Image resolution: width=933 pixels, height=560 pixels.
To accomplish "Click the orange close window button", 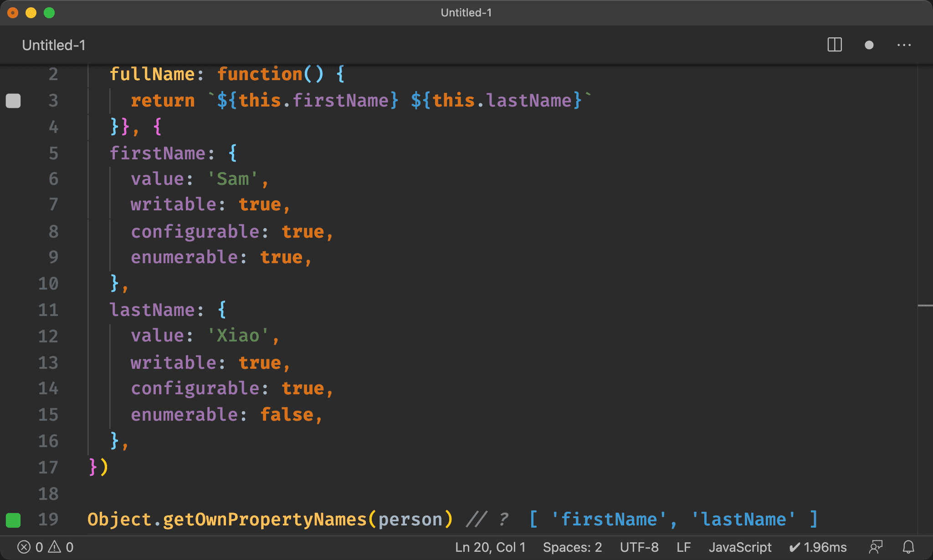I will 13,13.
